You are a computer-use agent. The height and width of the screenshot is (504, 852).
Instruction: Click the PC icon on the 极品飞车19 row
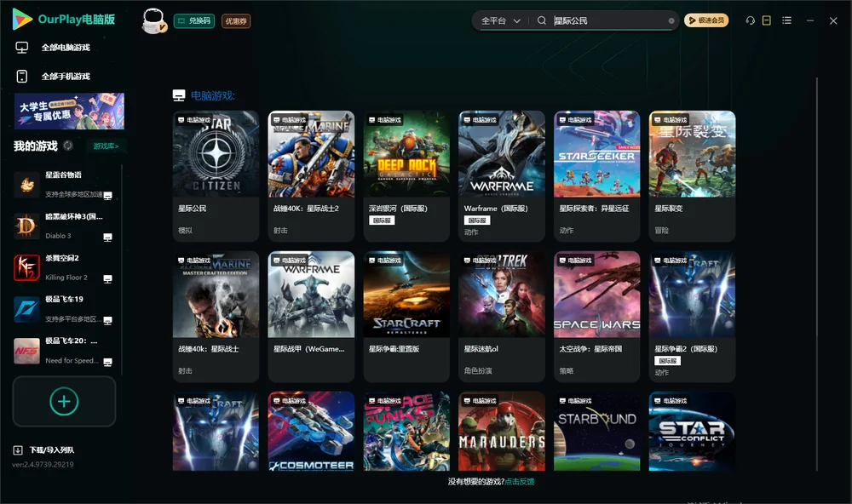tap(107, 320)
